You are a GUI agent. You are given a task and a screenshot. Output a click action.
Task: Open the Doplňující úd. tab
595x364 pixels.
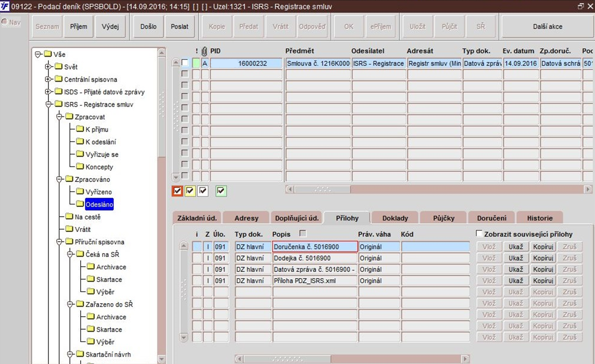297,218
